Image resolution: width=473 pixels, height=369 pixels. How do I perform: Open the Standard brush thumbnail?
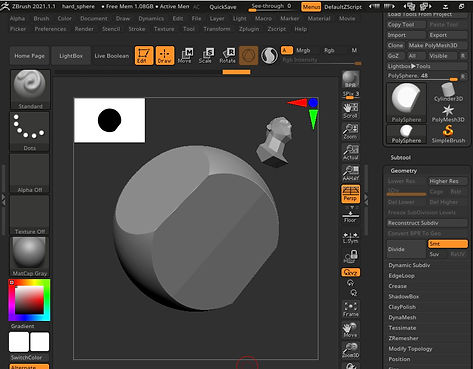click(x=30, y=89)
